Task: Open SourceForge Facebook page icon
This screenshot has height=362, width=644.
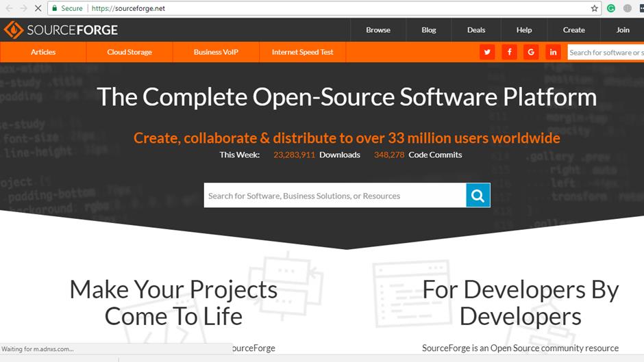Action: pos(509,52)
